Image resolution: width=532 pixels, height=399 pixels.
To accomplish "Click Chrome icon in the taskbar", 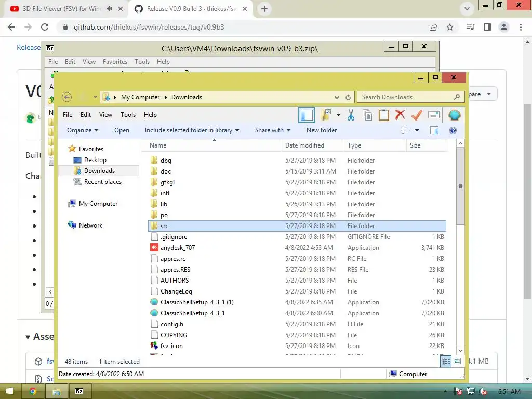I will pos(33,391).
